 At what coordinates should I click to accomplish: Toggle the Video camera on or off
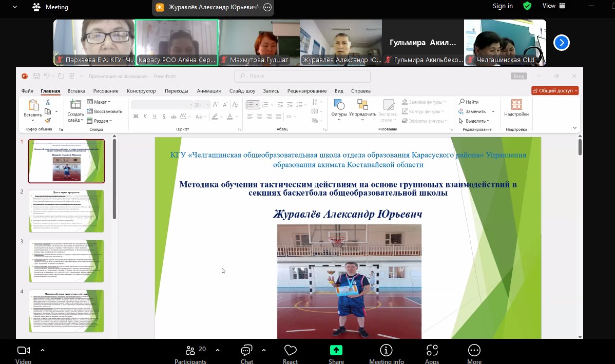(23, 351)
